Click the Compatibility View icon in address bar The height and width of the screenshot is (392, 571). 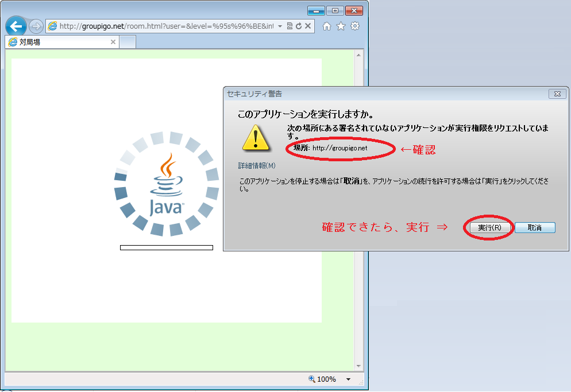tap(290, 26)
